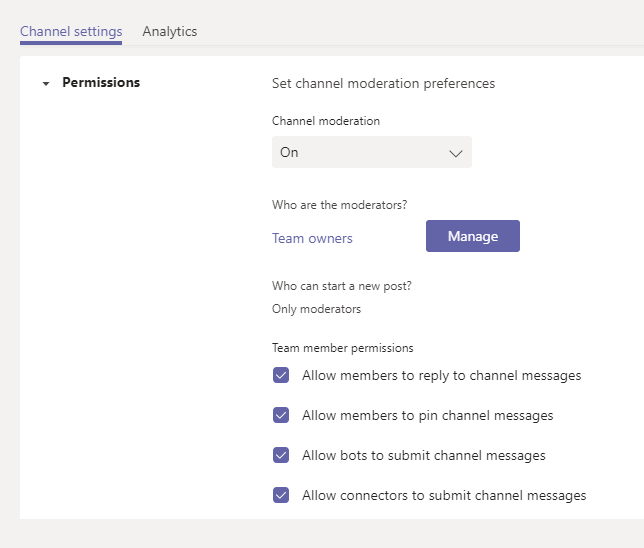Click the 'Who are the moderators?' label
The width and height of the screenshot is (644, 548).
tap(339, 205)
